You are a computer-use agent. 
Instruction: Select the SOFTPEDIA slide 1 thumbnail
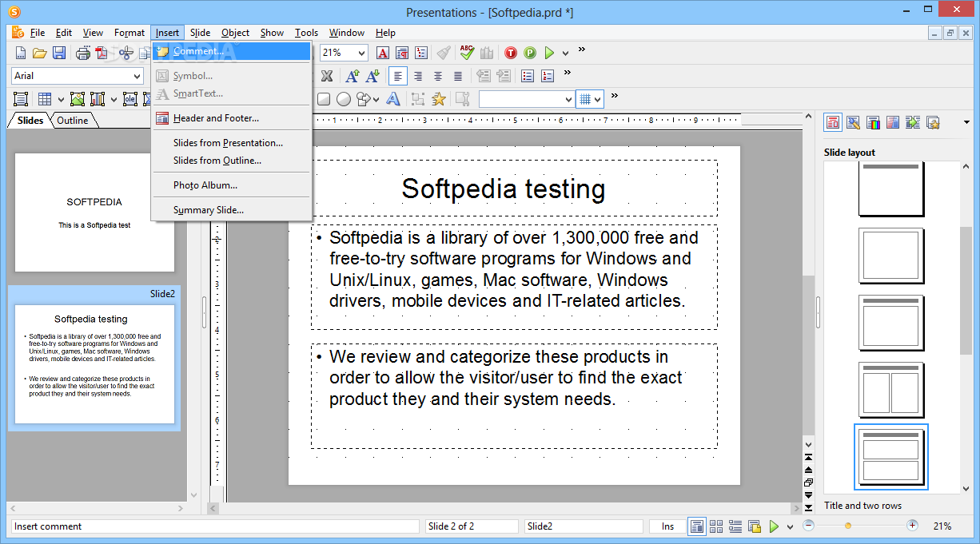coord(94,212)
